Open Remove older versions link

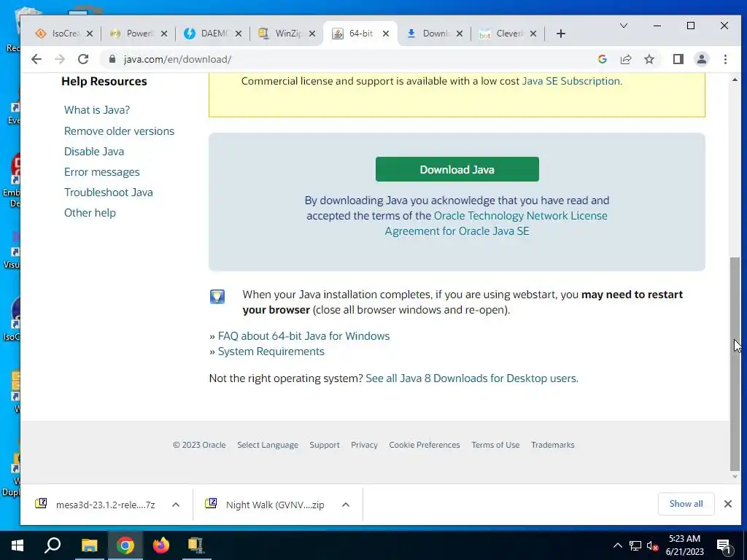point(119,131)
